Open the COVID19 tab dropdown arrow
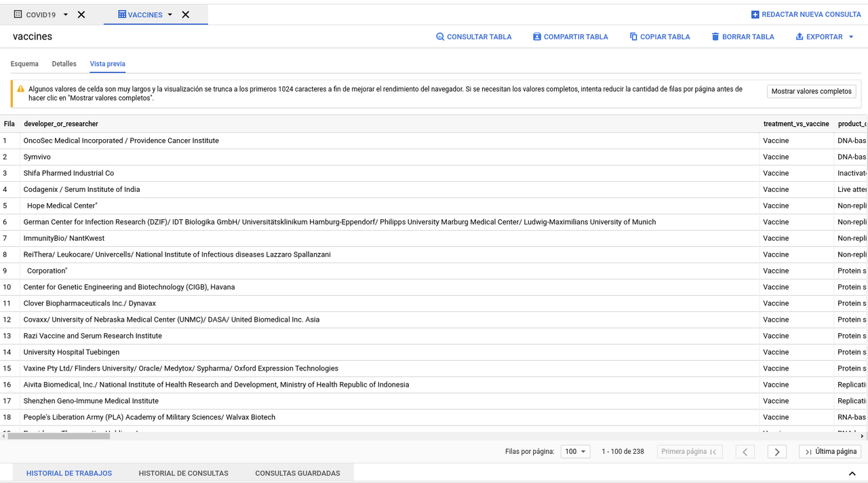868x483 pixels. click(65, 14)
